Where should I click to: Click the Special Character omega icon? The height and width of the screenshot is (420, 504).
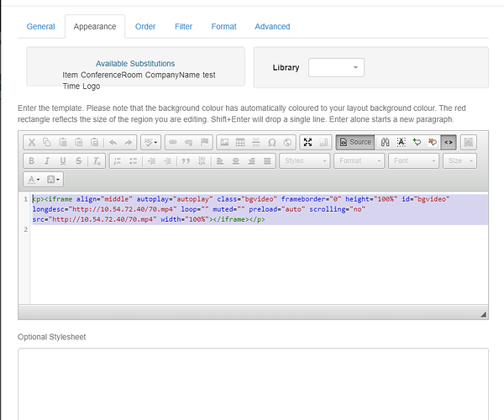tap(272, 142)
